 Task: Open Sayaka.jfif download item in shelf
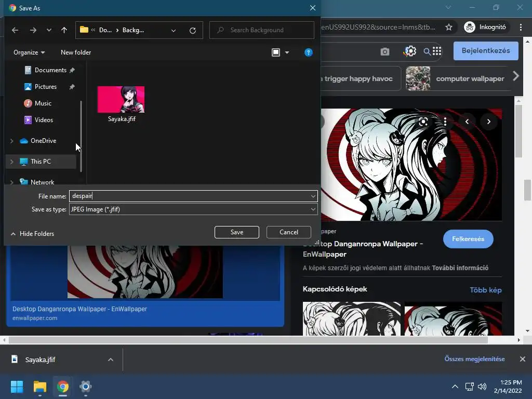click(x=40, y=360)
